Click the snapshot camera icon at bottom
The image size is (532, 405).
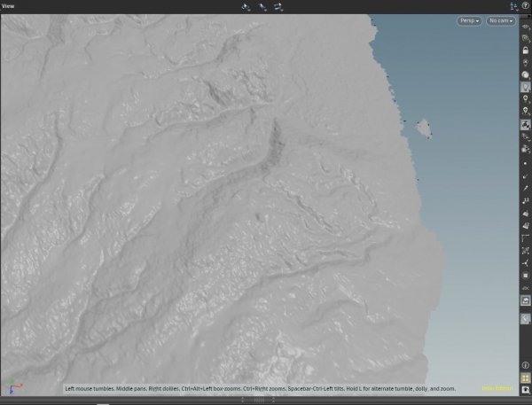[525, 390]
